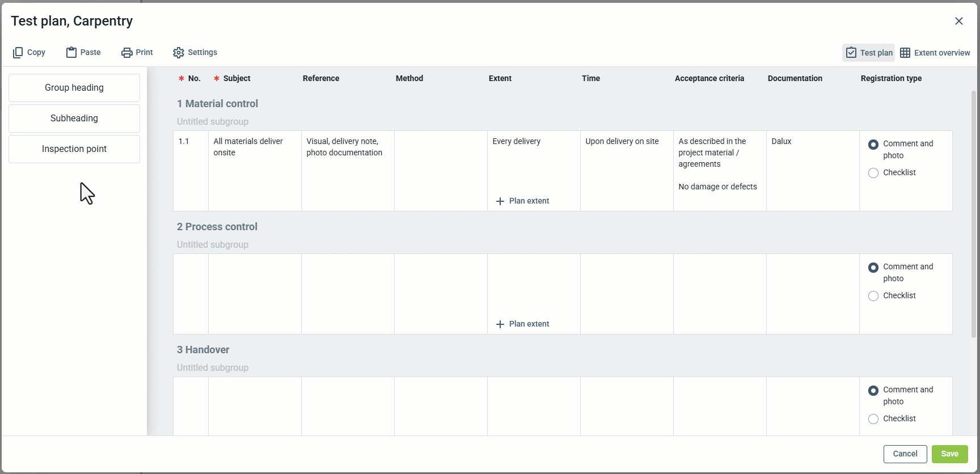
Task: Click the Print icon
Action: click(127, 53)
